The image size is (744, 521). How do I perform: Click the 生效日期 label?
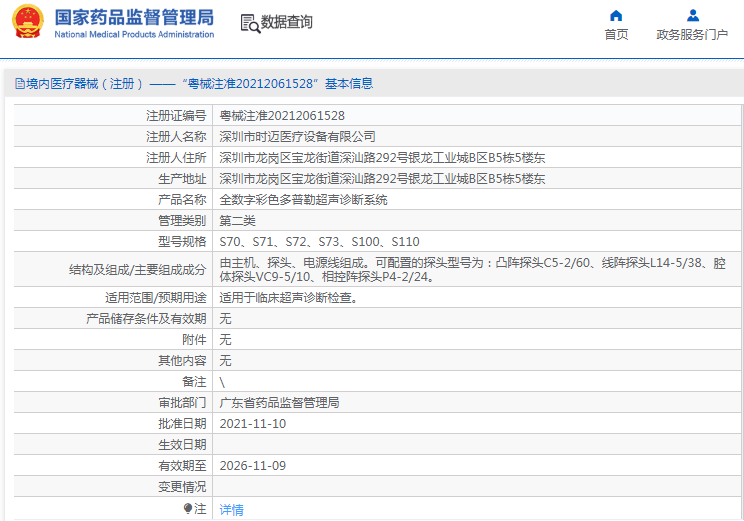pos(182,445)
